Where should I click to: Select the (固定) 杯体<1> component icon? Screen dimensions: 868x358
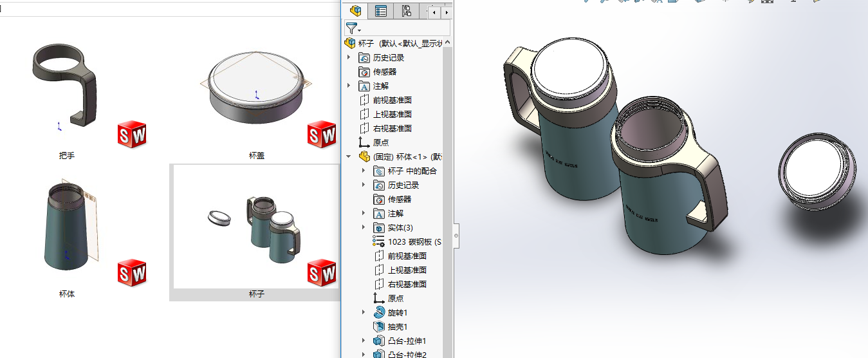365,156
